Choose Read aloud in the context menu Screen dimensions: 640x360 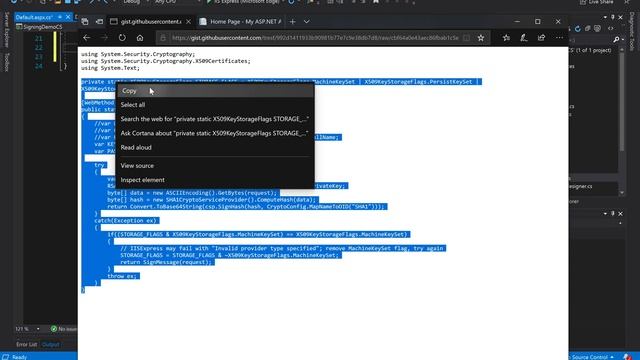pyautogui.click(x=216, y=148)
